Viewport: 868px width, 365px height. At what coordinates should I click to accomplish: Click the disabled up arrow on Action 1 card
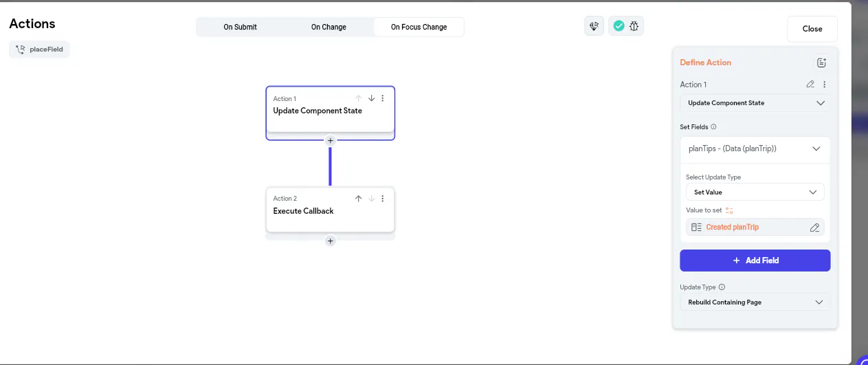tap(358, 98)
